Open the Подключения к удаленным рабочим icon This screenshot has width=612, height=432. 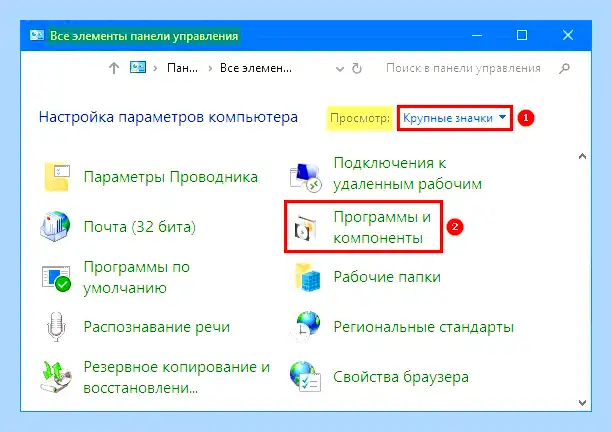306,178
